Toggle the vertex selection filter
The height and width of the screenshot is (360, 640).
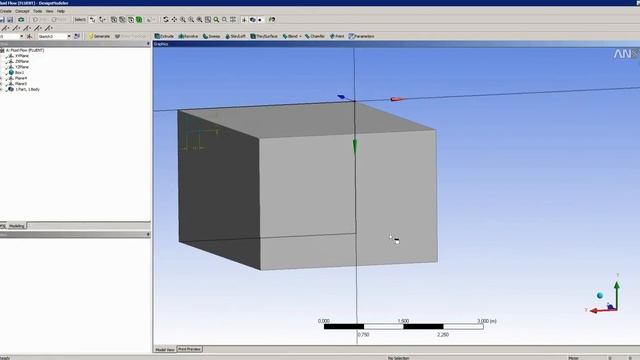[x=114, y=20]
